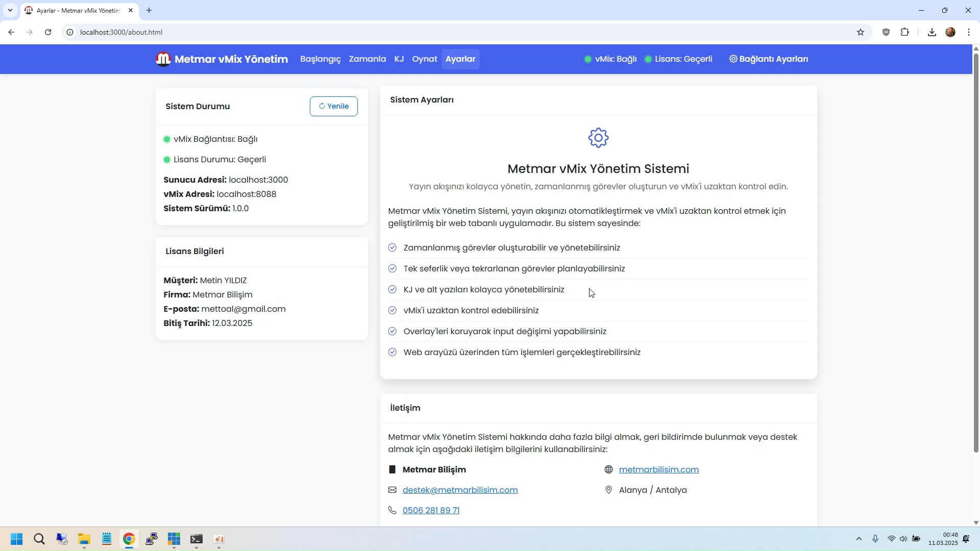
Task: Click the green dot beside Lisans Durumu
Action: tap(166, 160)
